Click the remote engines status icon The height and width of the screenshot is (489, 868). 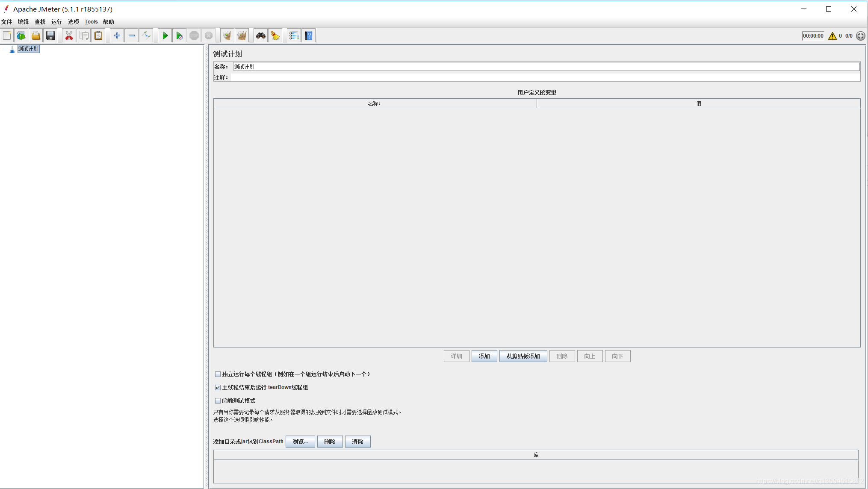860,36
